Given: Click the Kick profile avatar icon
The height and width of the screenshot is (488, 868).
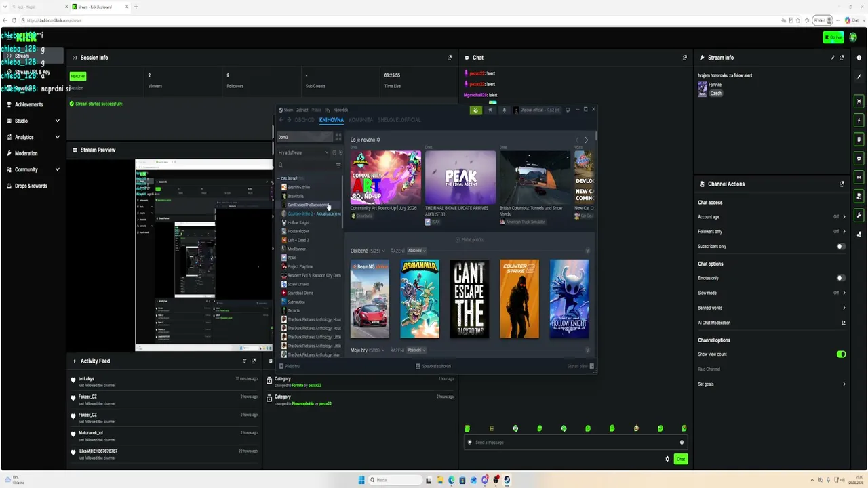Looking at the screenshot, I should pos(853,37).
